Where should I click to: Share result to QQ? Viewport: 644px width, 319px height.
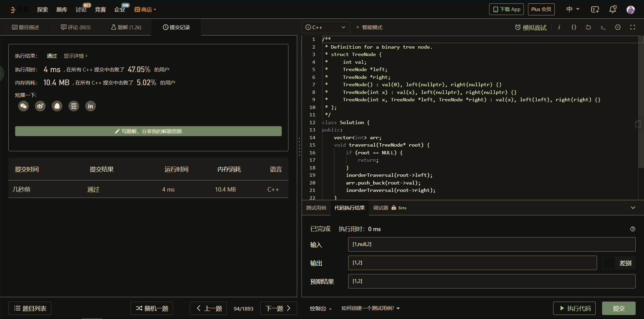click(x=57, y=106)
